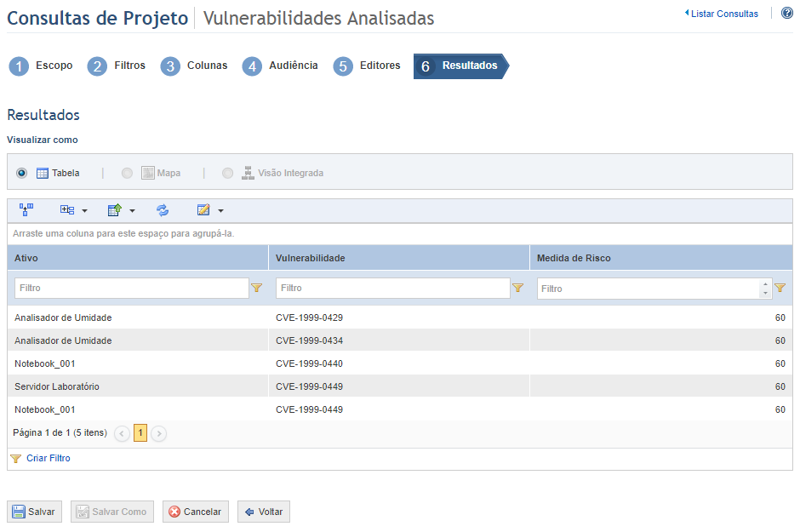Click the Voltar button

(x=264, y=512)
